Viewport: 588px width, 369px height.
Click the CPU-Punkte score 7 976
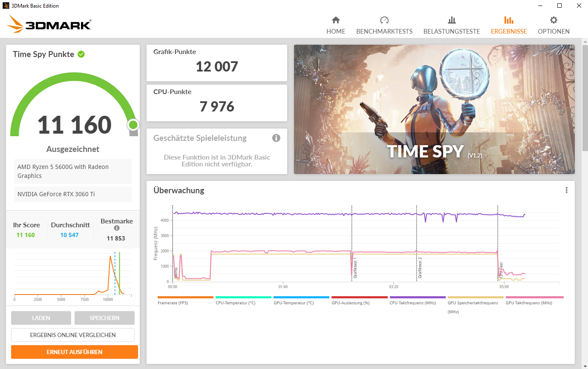[217, 106]
